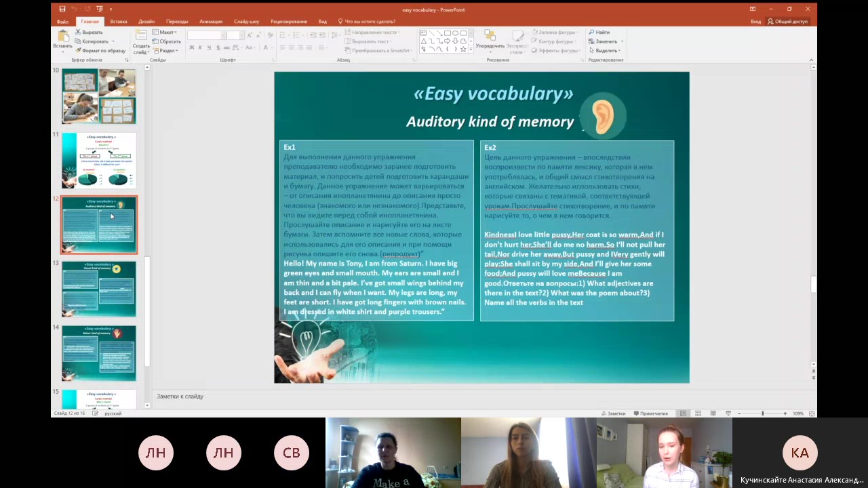
Task: Switch to the Animation (Анимация) tab
Action: (211, 22)
